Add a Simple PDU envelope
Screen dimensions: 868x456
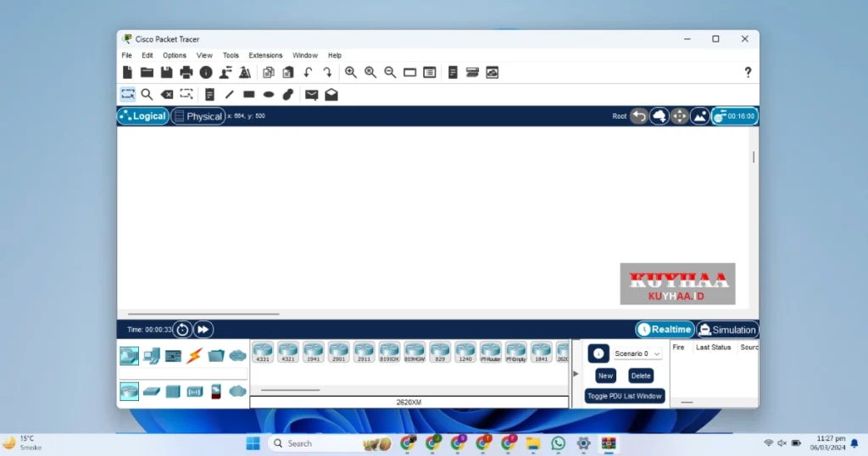312,95
